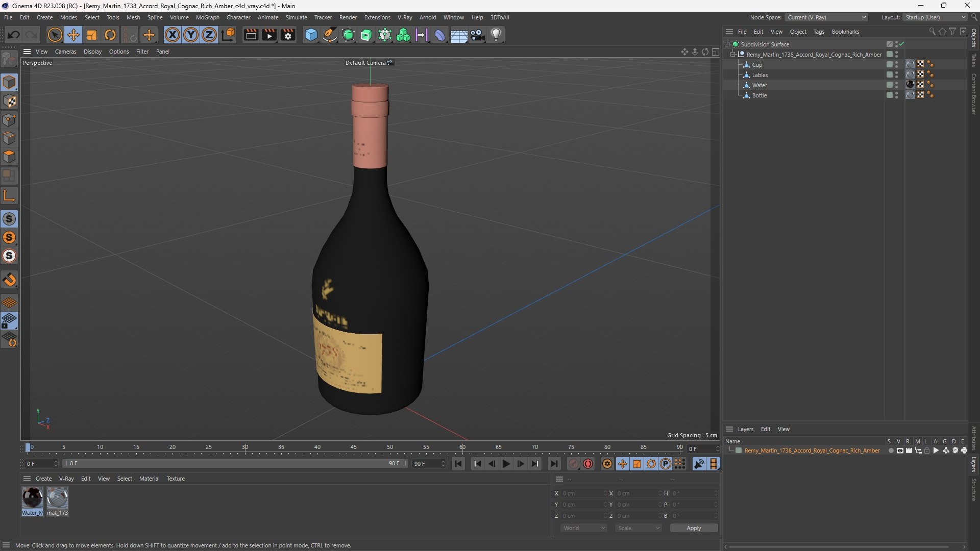The height and width of the screenshot is (551, 980).
Task: Toggle layer visibility eye for Remy_Martin layer
Action: click(x=900, y=450)
